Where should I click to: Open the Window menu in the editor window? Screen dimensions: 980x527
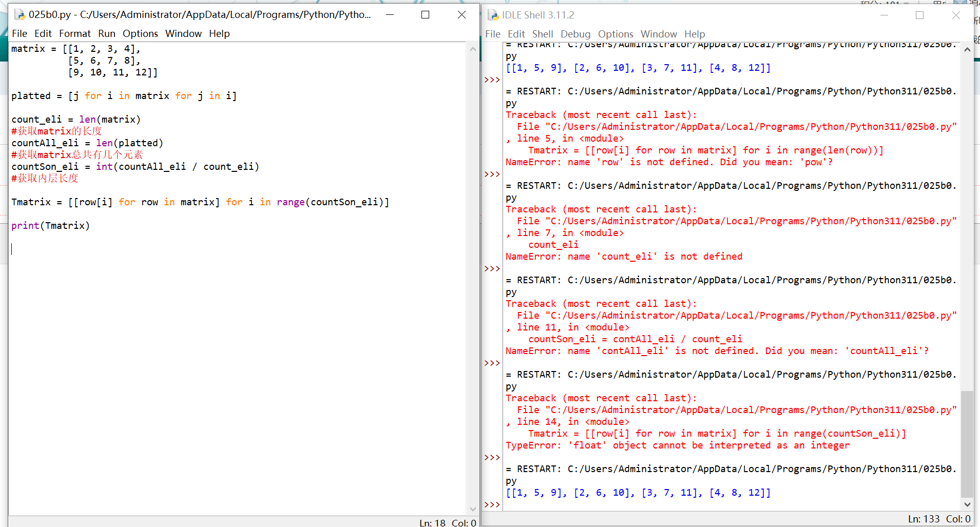(x=183, y=33)
